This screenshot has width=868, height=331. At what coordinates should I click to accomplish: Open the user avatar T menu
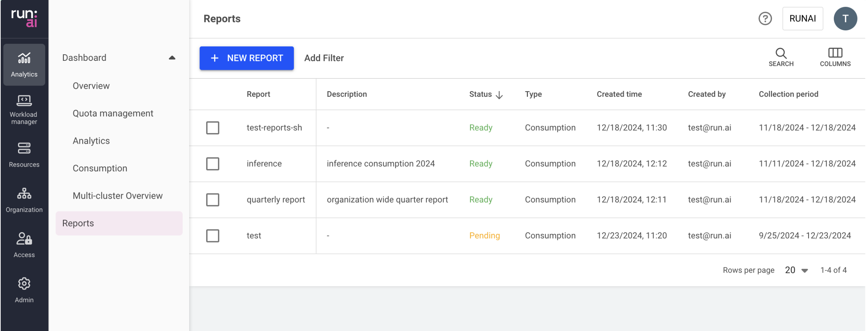click(845, 19)
